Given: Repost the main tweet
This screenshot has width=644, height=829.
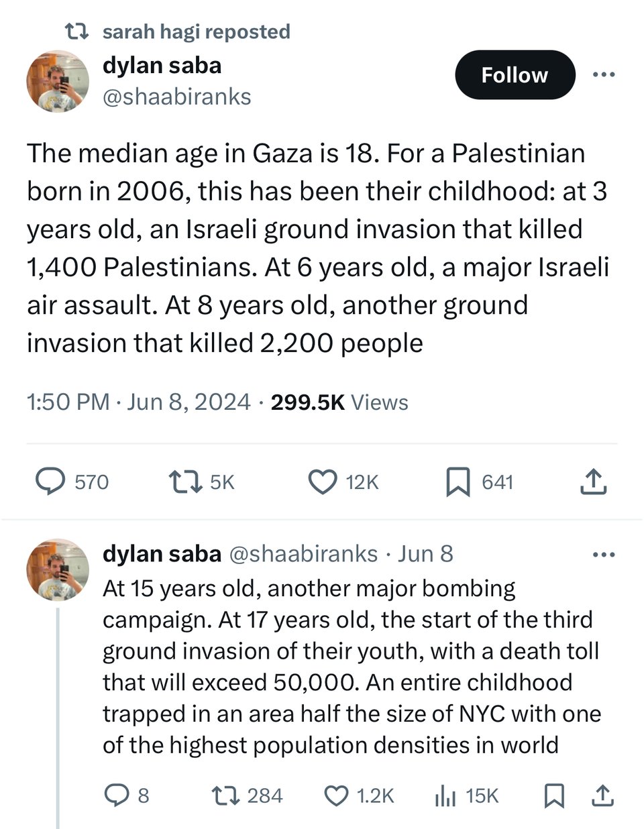Looking at the screenshot, I should [x=185, y=482].
